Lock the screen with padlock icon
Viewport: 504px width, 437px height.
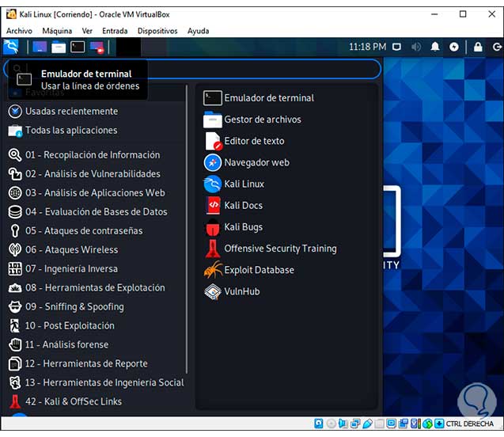click(478, 47)
